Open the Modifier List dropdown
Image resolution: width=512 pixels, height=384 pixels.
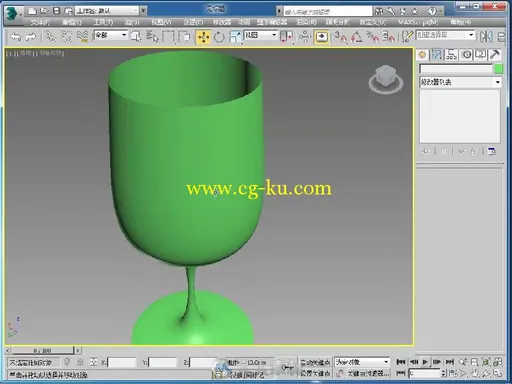pos(460,82)
